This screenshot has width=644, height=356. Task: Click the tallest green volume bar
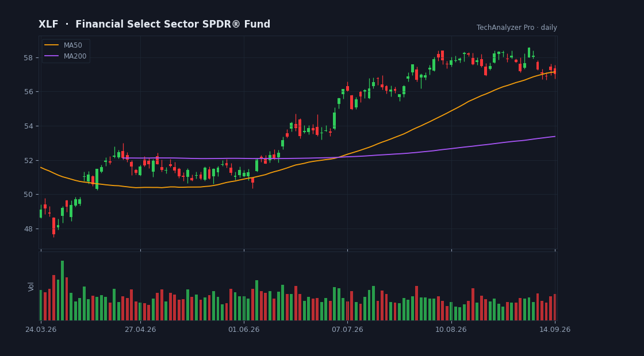63,291
